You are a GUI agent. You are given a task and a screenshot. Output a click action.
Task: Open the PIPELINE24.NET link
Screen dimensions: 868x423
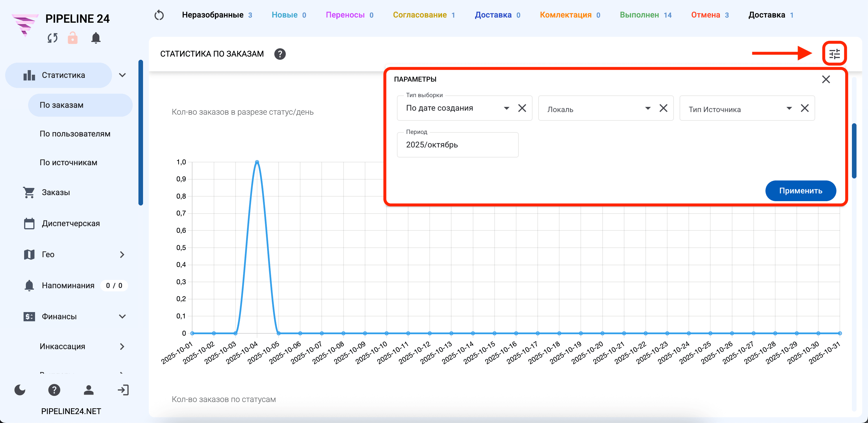point(71,411)
